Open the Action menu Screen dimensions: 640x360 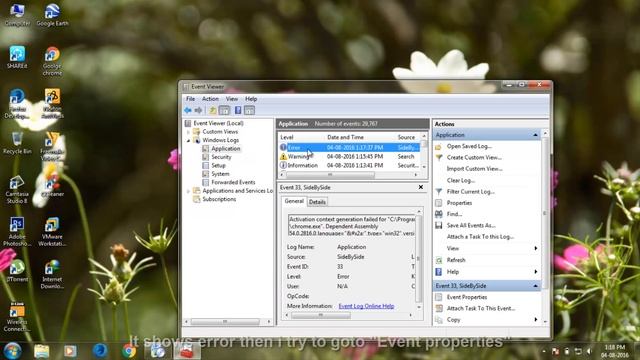[210, 99]
